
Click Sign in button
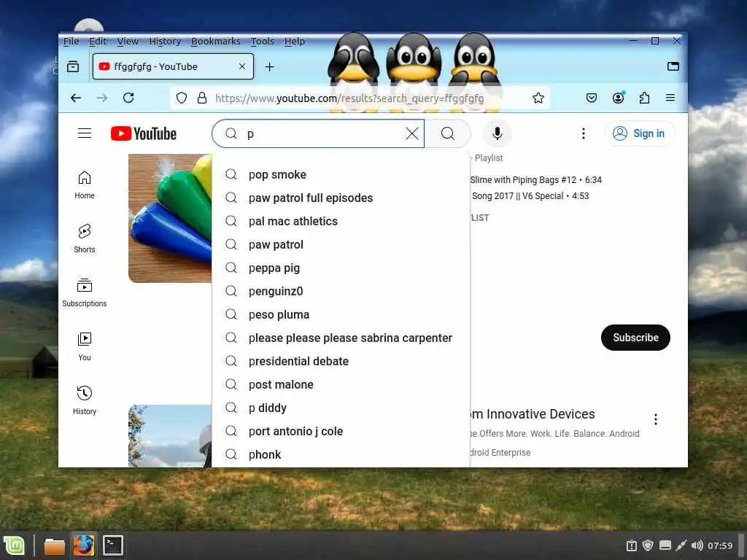(640, 133)
